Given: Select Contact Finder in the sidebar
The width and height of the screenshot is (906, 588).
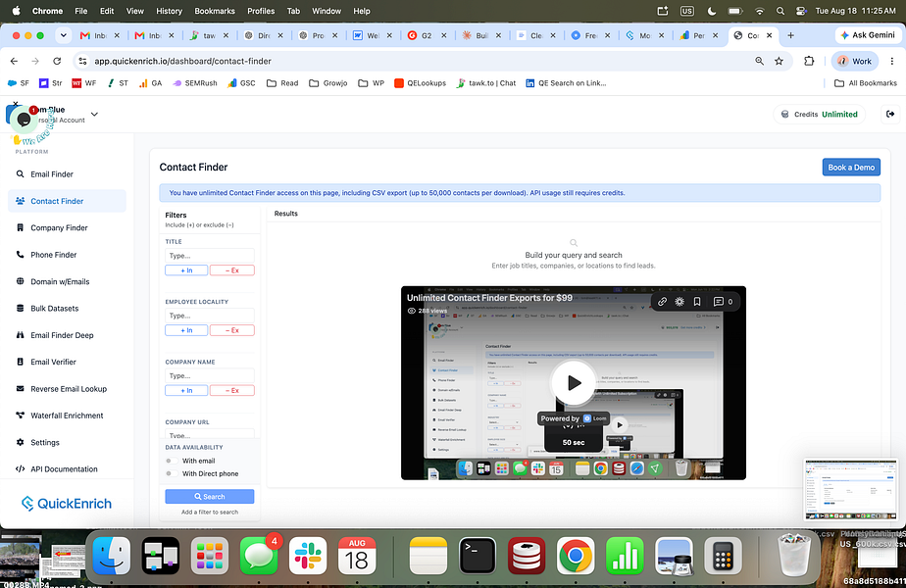Looking at the screenshot, I should [x=67, y=201].
